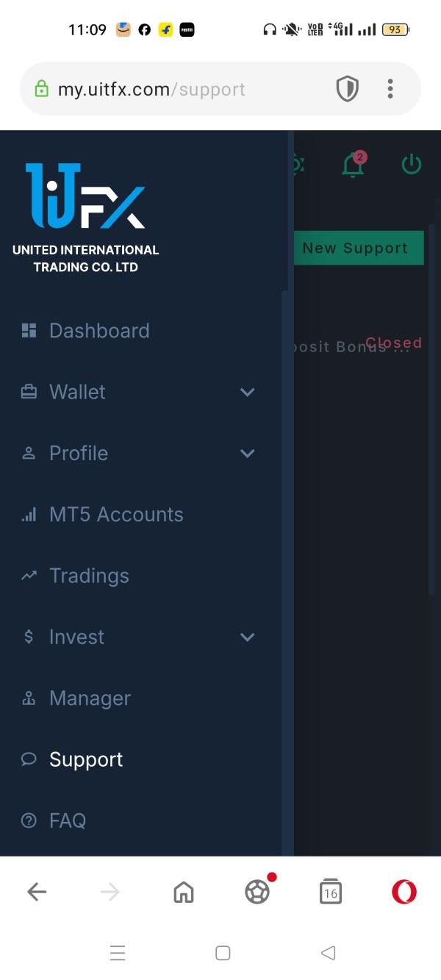441x980 pixels.
Task: Expand the Wallet submenu
Action: (248, 392)
